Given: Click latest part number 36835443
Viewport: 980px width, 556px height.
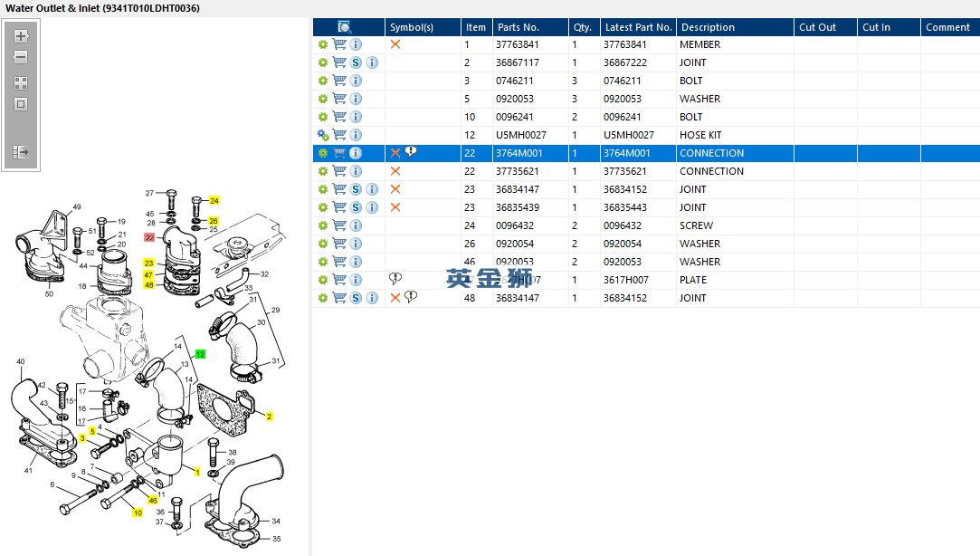Looking at the screenshot, I should [x=625, y=207].
